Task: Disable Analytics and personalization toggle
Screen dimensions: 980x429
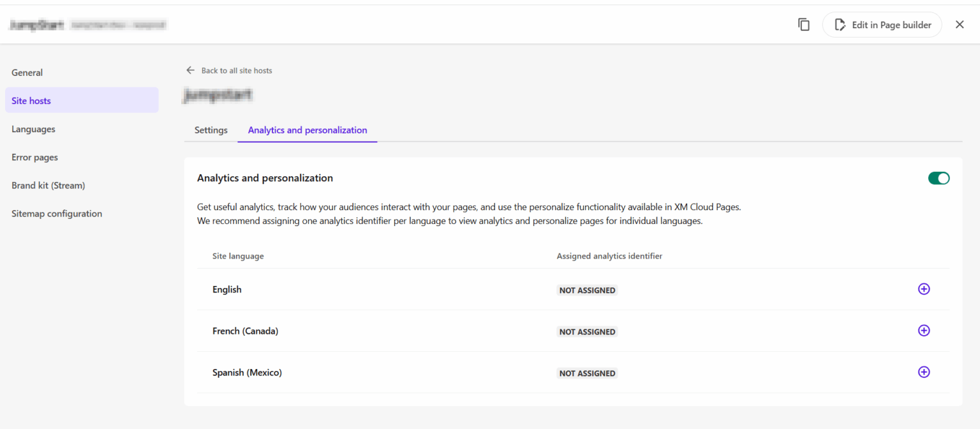Action: [939, 178]
